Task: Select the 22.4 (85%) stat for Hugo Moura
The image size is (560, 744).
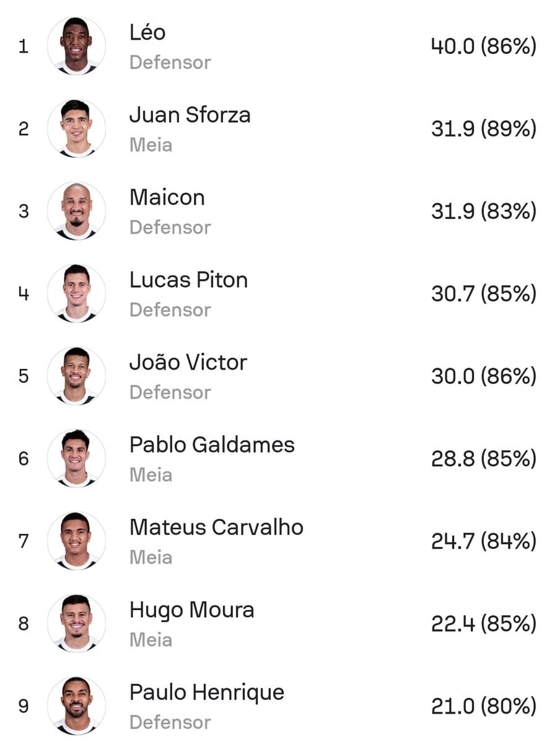Action: point(483,624)
